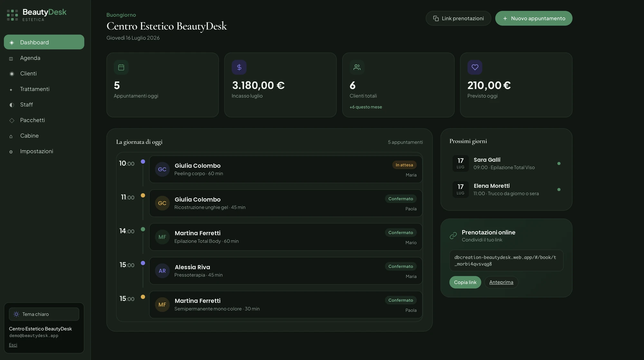Open the Anteprima booking preview
This screenshot has height=360, width=644.
point(501,282)
